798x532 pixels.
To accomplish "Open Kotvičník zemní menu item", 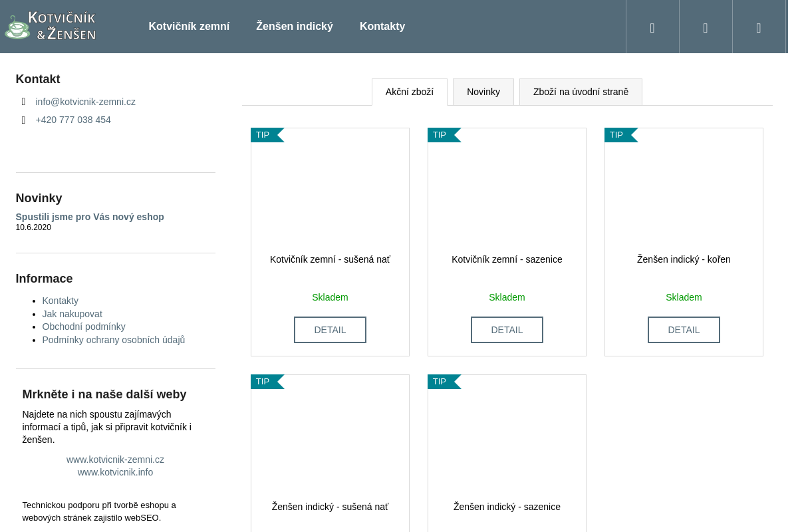I will point(189,27).
